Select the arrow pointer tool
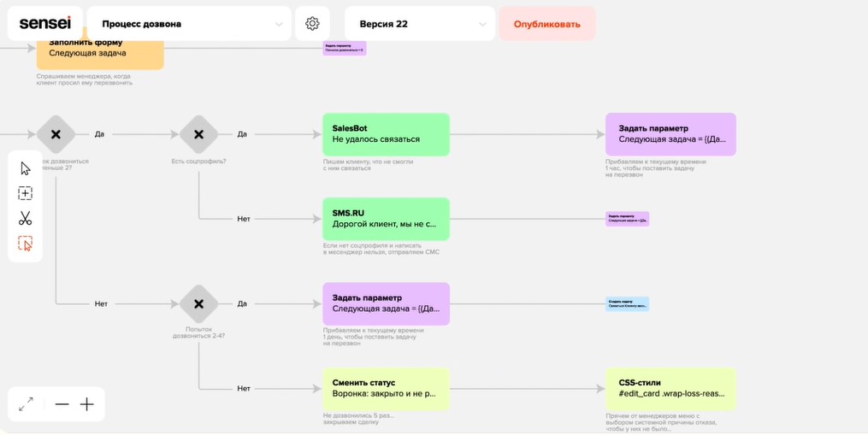The width and height of the screenshot is (868, 435). [x=26, y=168]
